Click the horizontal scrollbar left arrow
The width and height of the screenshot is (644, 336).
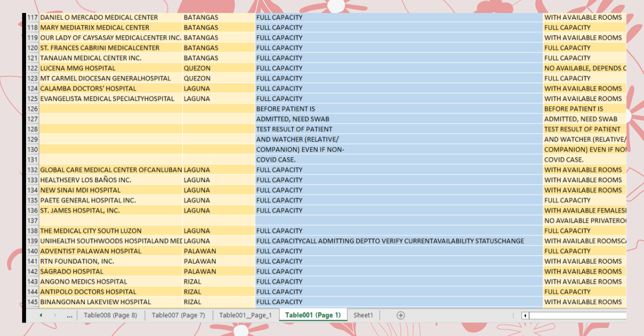(525, 315)
